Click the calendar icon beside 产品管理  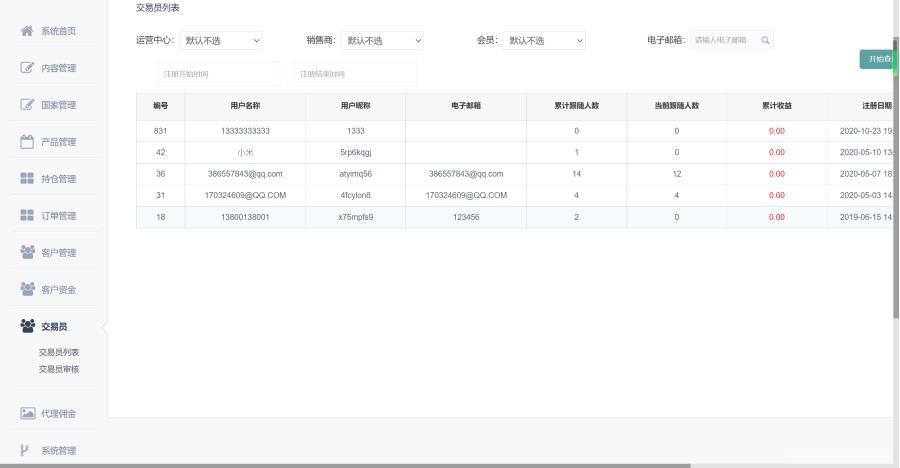(27, 141)
